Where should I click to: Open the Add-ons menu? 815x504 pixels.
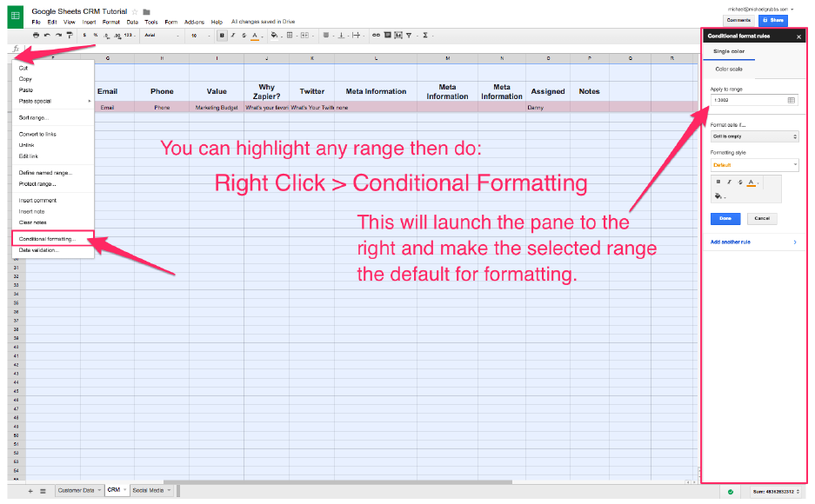194,22
